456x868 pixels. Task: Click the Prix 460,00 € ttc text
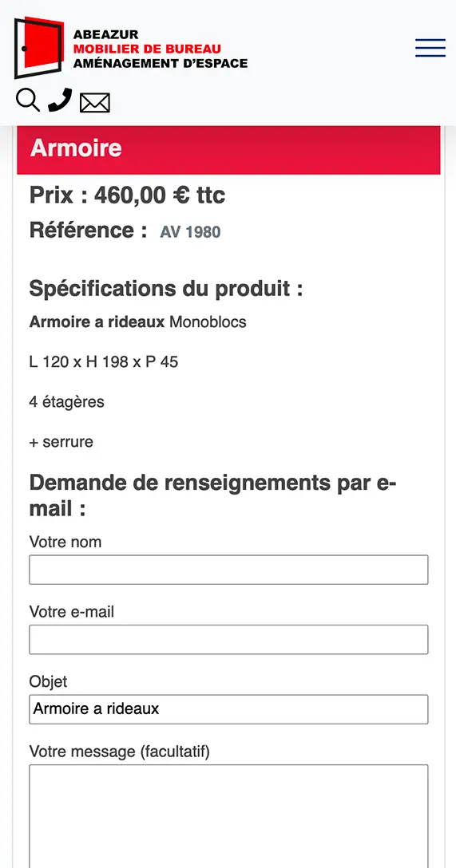pyautogui.click(x=128, y=195)
